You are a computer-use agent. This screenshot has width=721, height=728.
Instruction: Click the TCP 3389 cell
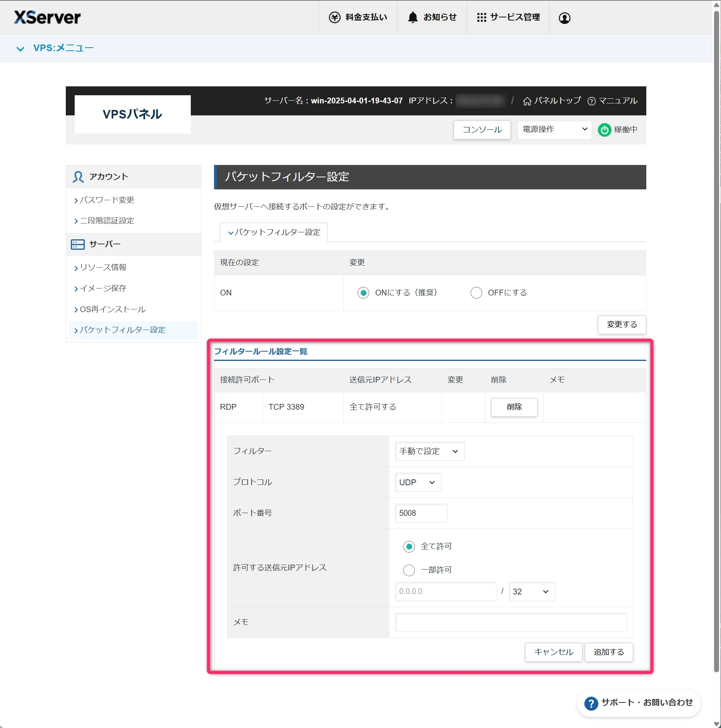[x=303, y=407]
